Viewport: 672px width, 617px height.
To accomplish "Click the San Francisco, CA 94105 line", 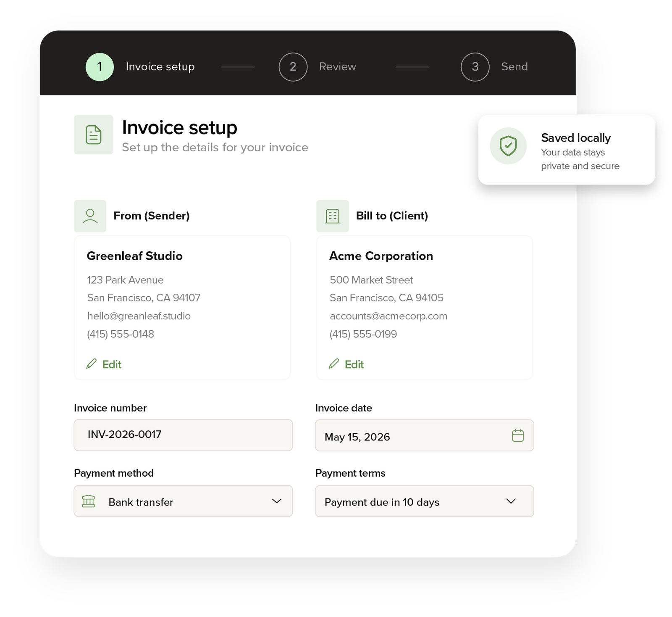I will tap(386, 298).
